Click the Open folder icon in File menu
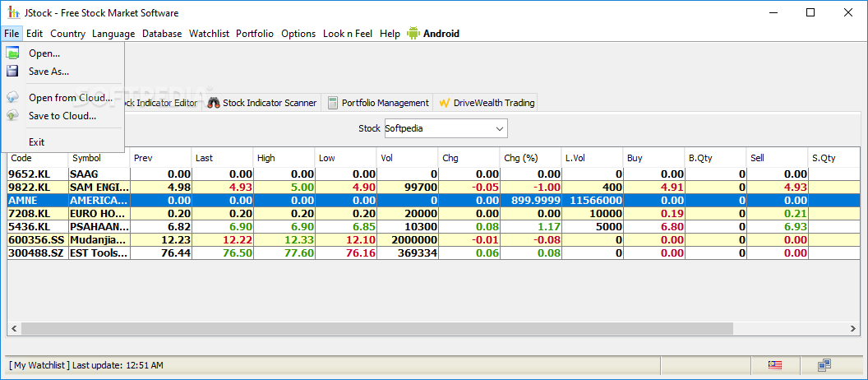Image resolution: width=868 pixels, height=380 pixels. point(12,53)
